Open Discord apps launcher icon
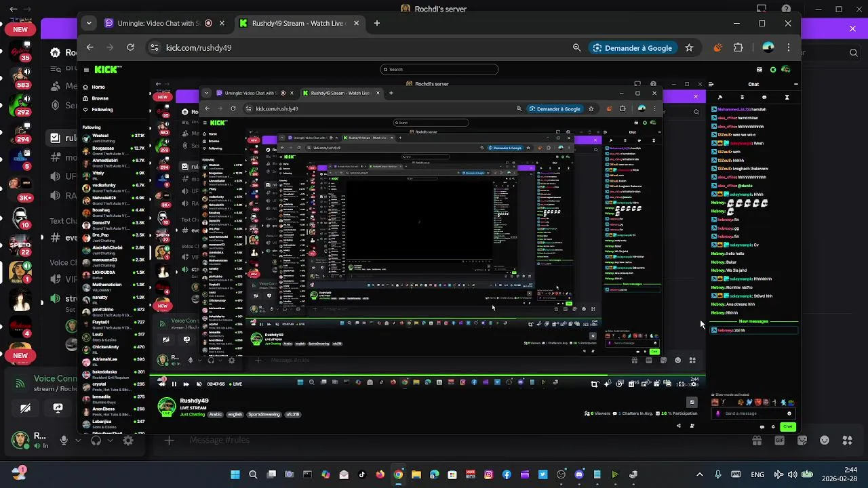Screen dimensions: 868x488 (x=848, y=440)
